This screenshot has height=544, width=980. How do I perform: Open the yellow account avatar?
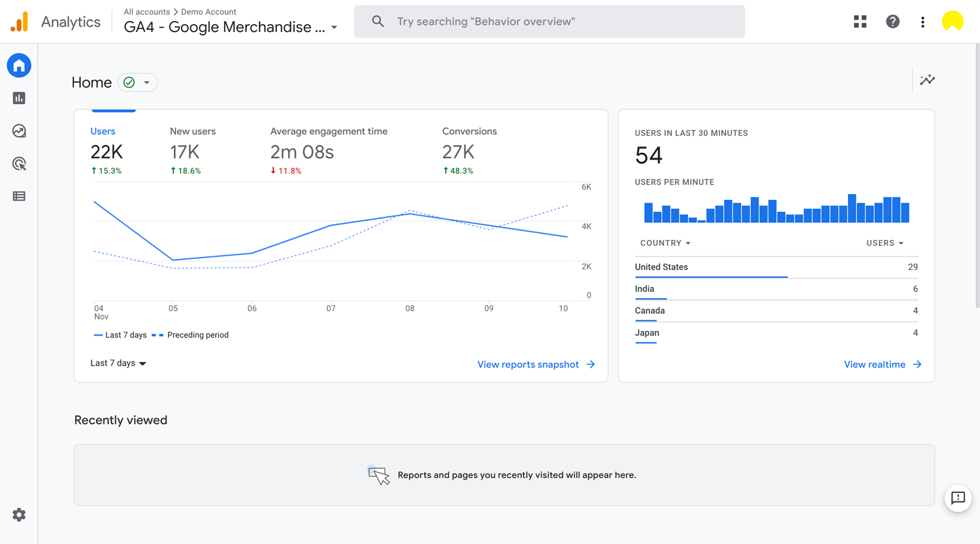953,22
